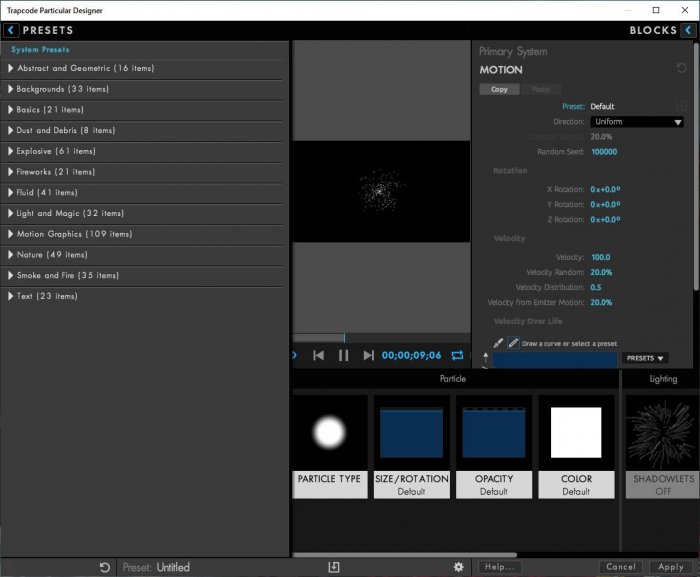Screen dimensions: 700x577
Task: Collapse the Presets panel with the back chevron
Action: coord(11,30)
